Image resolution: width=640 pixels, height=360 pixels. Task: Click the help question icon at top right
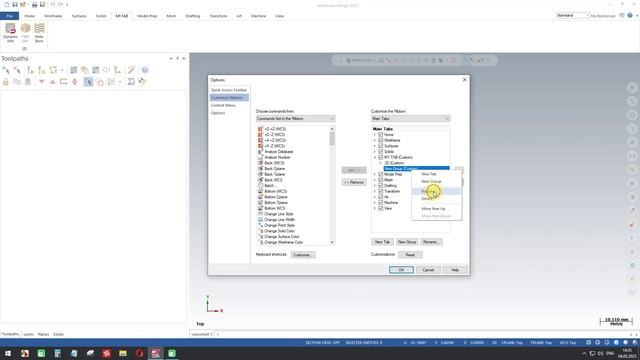pyautogui.click(x=630, y=16)
